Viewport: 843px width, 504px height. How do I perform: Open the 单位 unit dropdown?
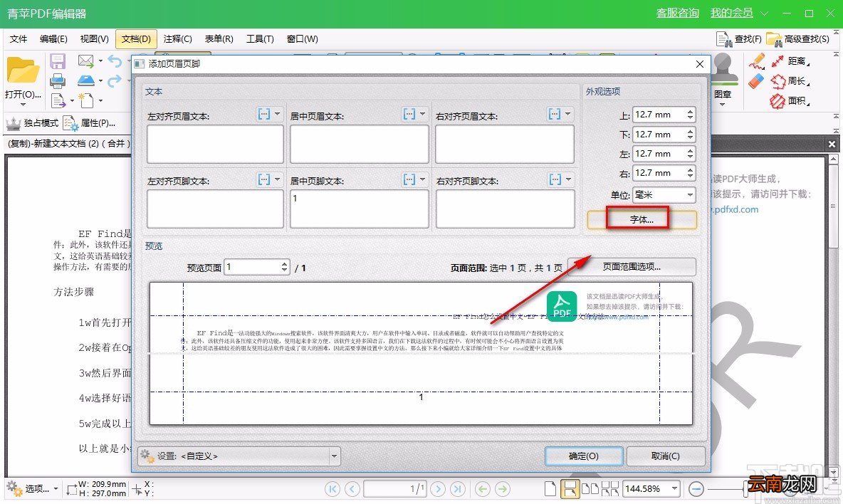(664, 194)
